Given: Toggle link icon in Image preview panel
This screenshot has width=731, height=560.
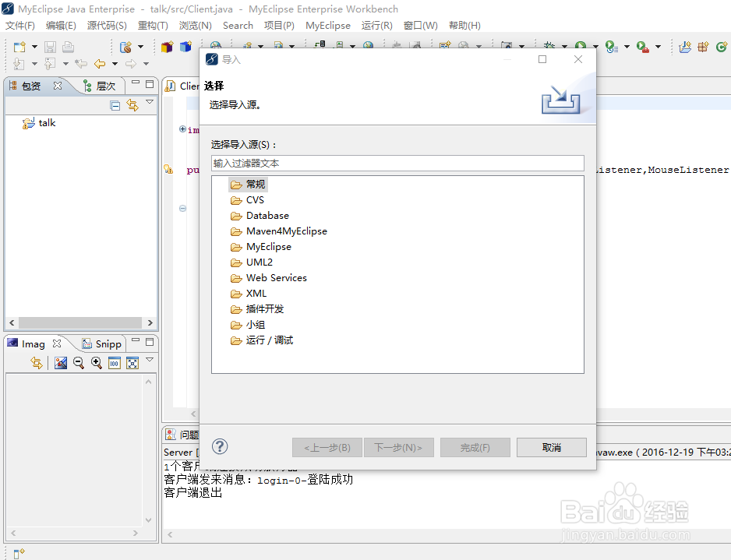Looking at the screenshot, I should click(x=37, y=363).
